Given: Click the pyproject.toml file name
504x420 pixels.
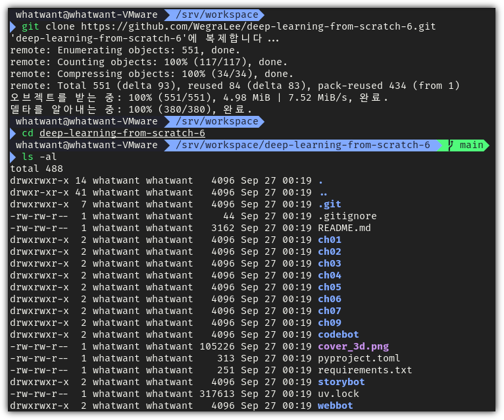Looking at the screenshot, I should 359,358.
